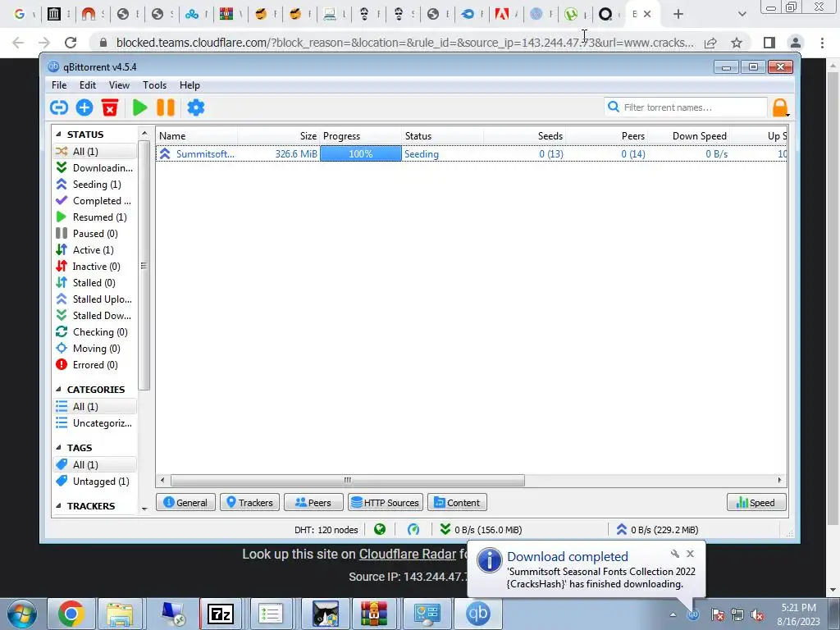Open the Trackers tab

249,503
